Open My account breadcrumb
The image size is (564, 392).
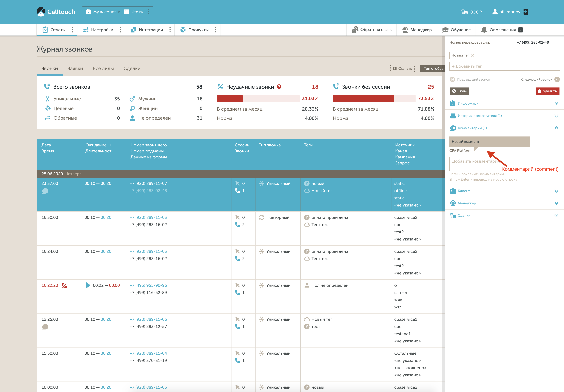click(x=100, y=12)
